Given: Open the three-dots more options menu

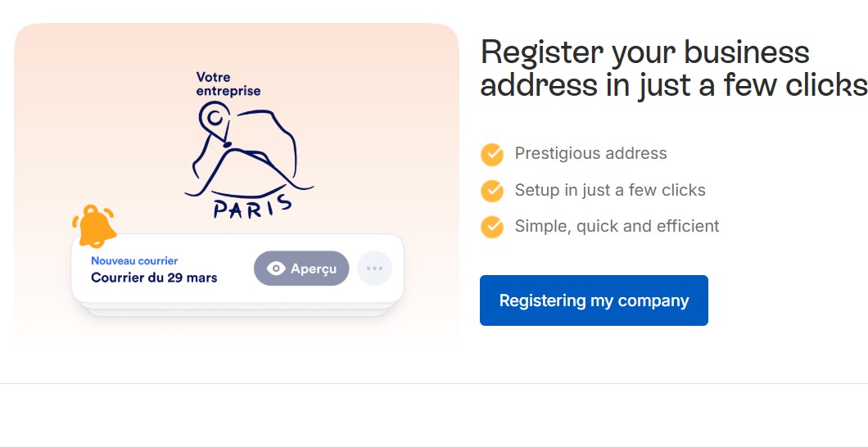Looking at the screenshot, I should 374,269.
